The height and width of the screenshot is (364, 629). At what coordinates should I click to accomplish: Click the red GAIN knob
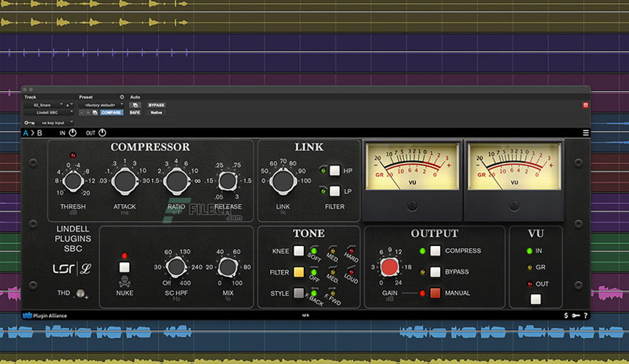point(389,267)
